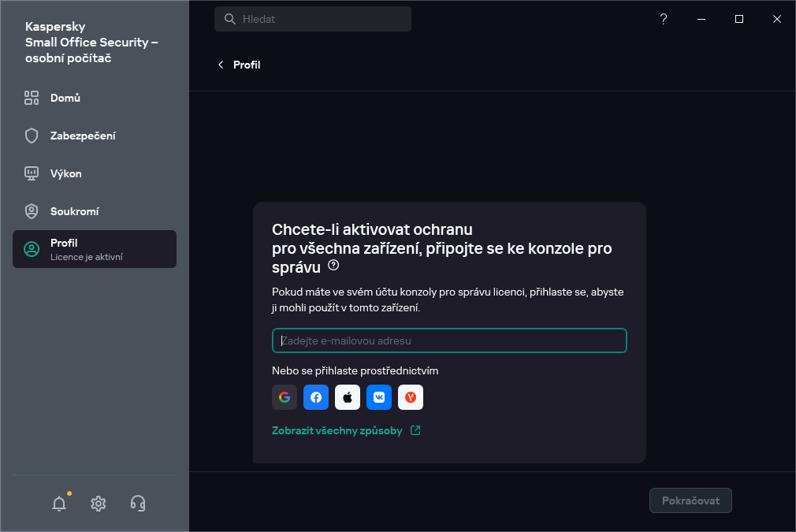Sign in with the VK icon
The width and height of the screenshot is (796, 532).
coord(379,397)
